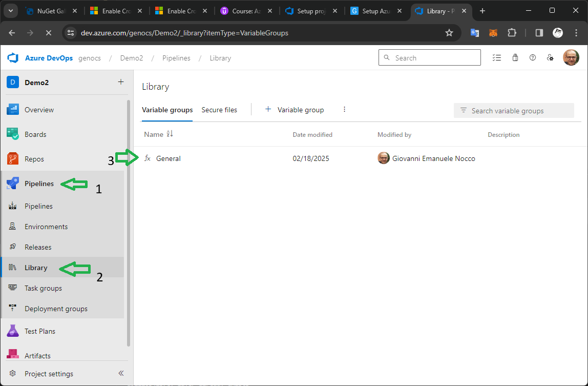
Task: Open the User settings icon
Action: [x=550, y=58]
